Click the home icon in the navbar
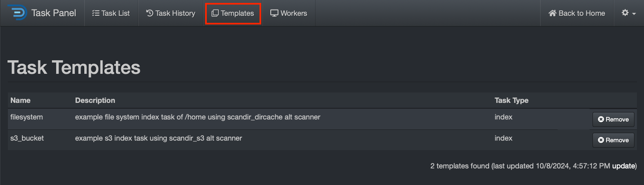The image size is (644, 185). coord(552,13)
